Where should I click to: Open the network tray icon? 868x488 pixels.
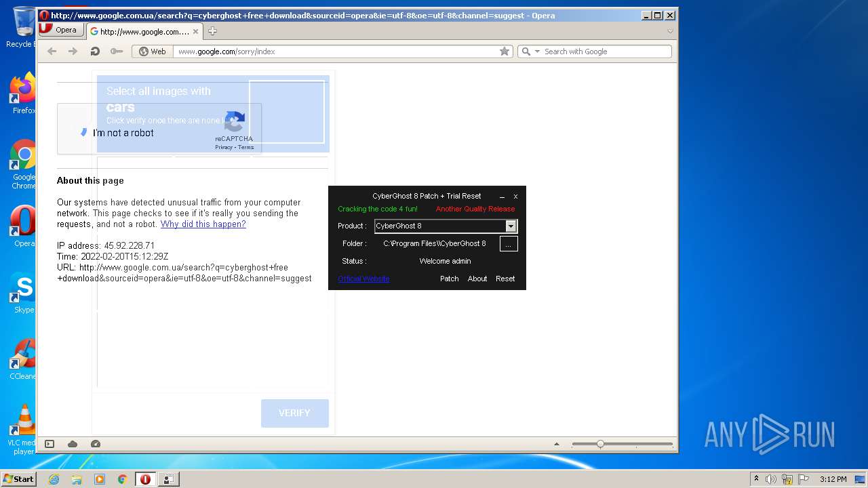click(x=787, y=479)
